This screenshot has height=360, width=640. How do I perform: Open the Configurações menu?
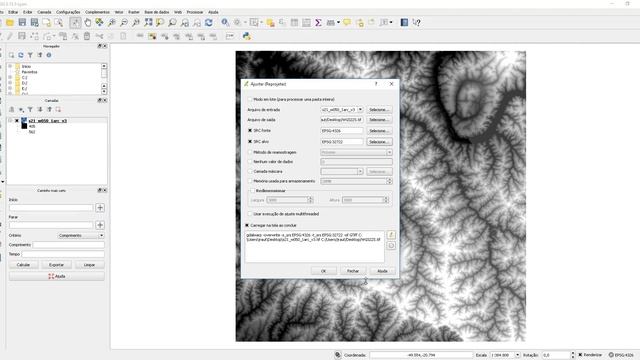[x=68, y=12]
